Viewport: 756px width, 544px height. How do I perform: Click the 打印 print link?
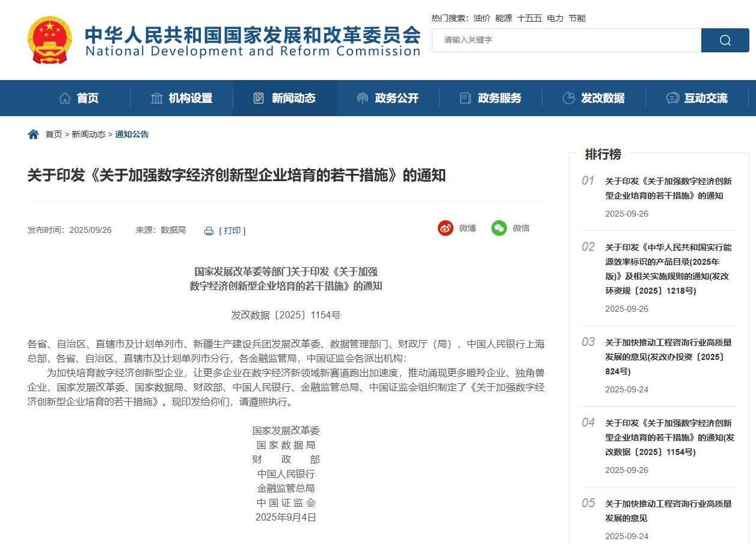(x=232, y=231)
